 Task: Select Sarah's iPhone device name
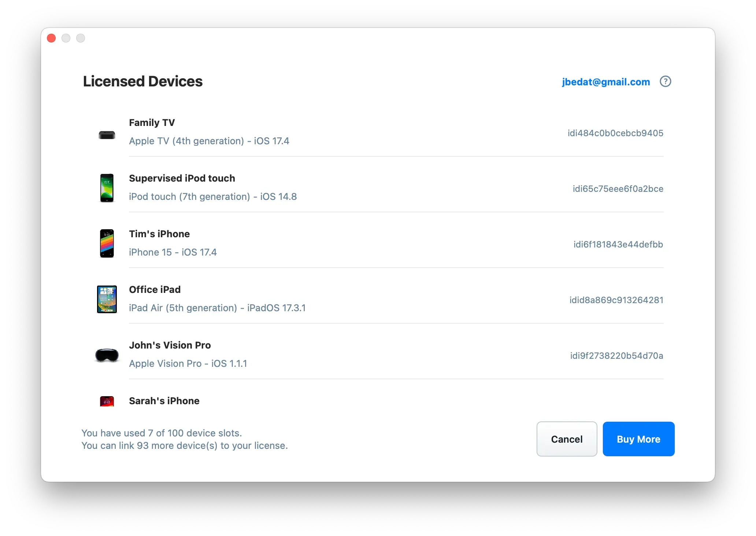pyautogui.click(x=164, y=401)
